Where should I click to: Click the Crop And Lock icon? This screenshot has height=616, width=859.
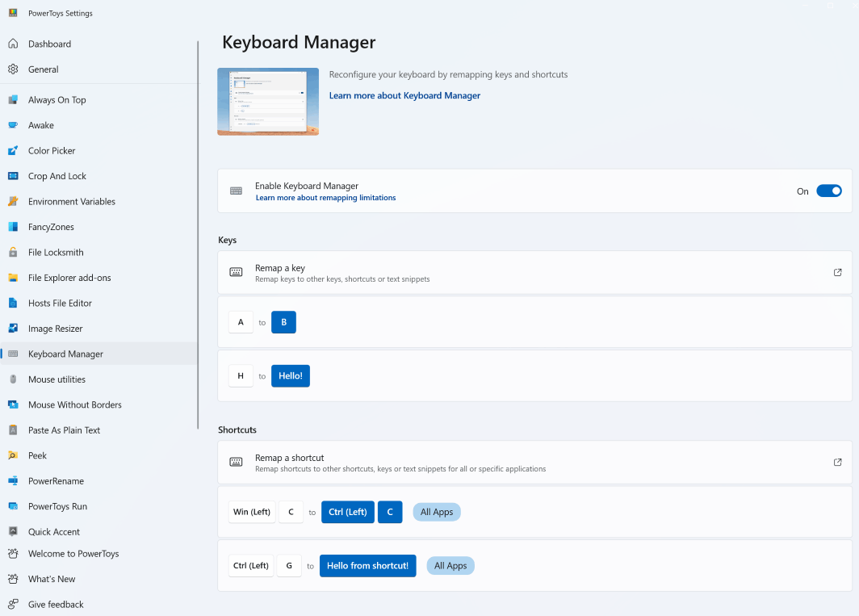tap(13, 176)
